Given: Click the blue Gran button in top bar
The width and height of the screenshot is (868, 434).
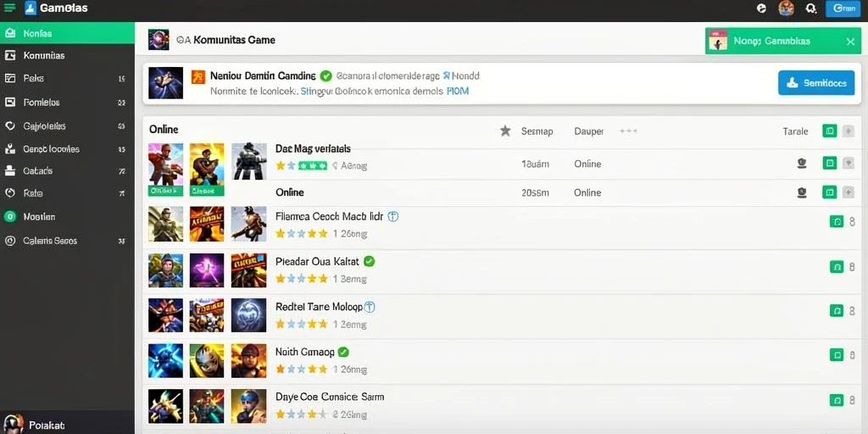Looking at the screenshot, I should (x=843, y=8).
